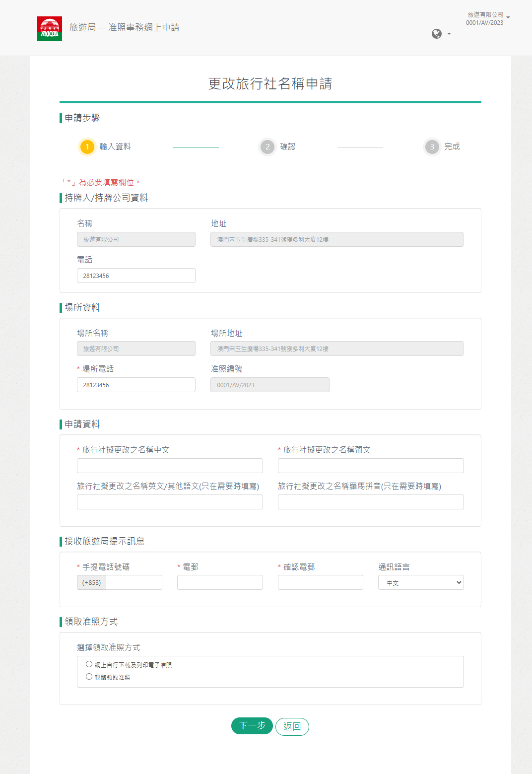
Task: Click 旅遊局 准照事務網上申請 header title
Action: (124, 27)
